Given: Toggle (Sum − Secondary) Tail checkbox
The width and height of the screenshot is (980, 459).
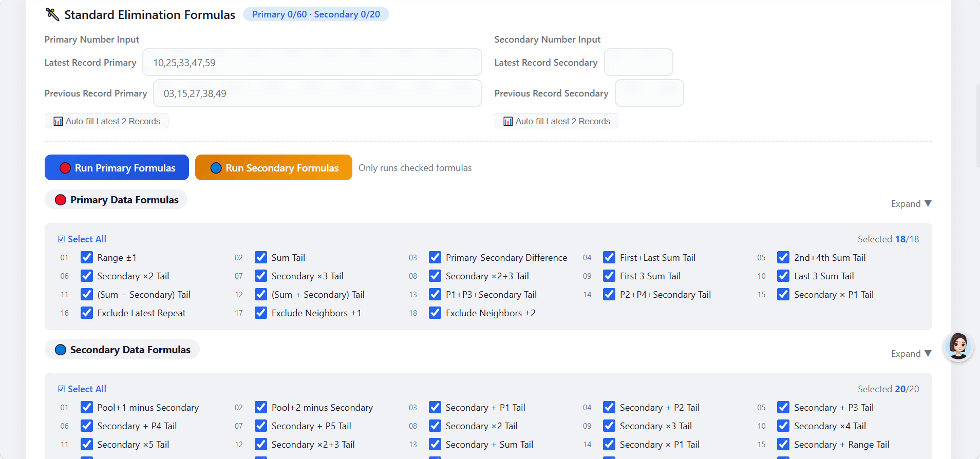Looking at the screenshot, I should [87, 294].
